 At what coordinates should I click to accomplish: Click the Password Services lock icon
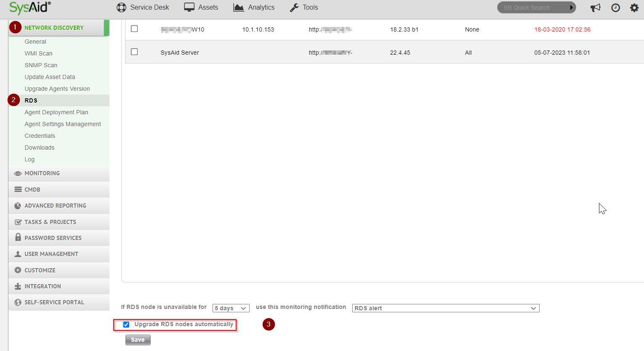[18, 238]
